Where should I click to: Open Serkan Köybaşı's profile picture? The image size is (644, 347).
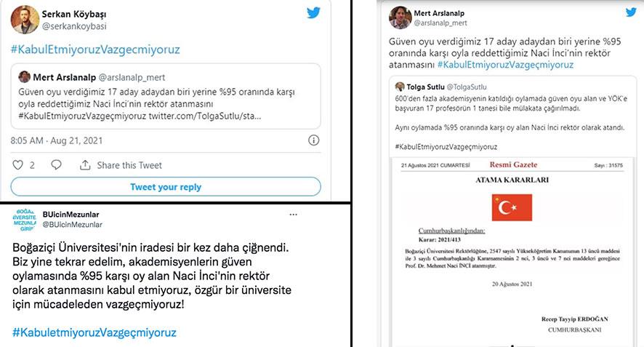point(25,20)
